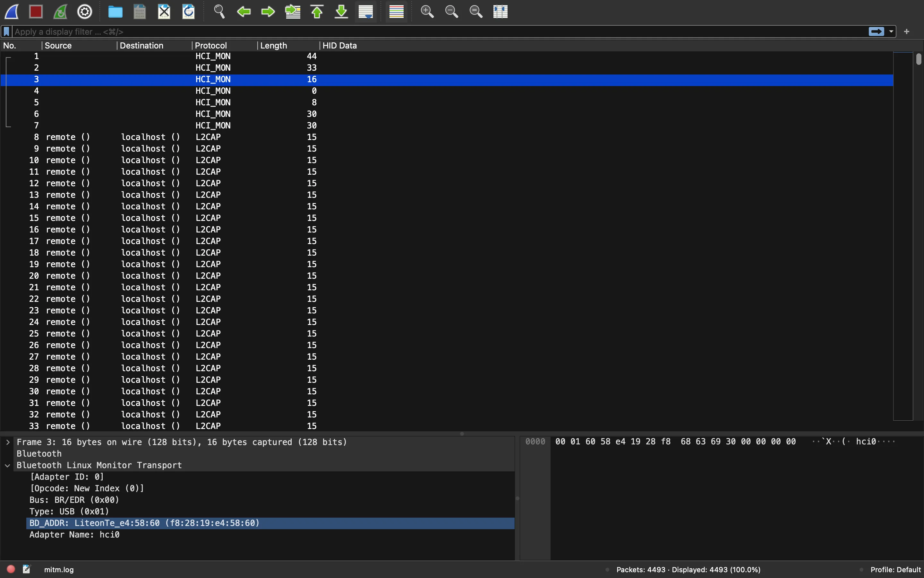Select packet 7 HCI_MON row
Image resolution: width=924 pixels, height=578 pixels.
[x=447, y=126]
